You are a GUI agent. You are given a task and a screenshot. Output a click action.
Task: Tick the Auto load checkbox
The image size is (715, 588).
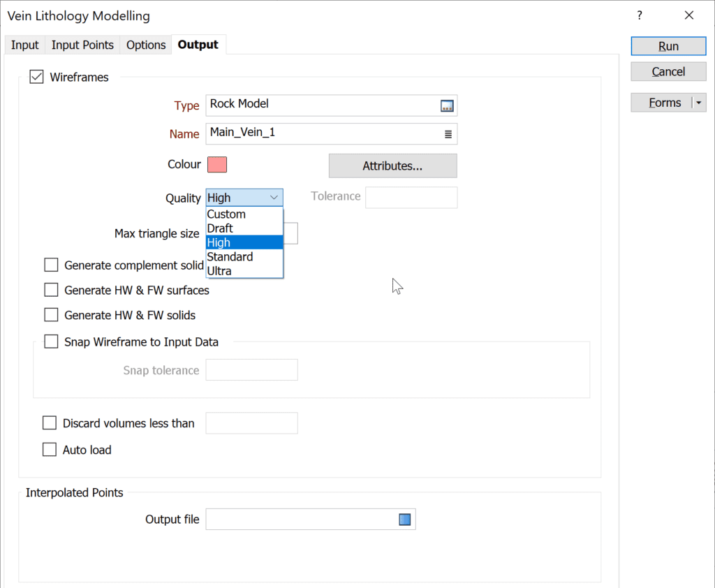pyautogui.click(x=50, y=450)
